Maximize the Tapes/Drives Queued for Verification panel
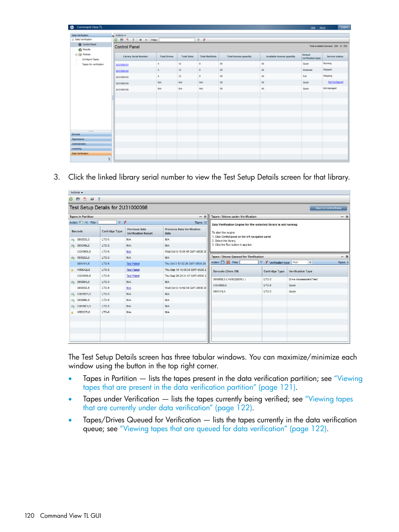Image resolution: width=399 pixels, height=532 pixels. 347,257
